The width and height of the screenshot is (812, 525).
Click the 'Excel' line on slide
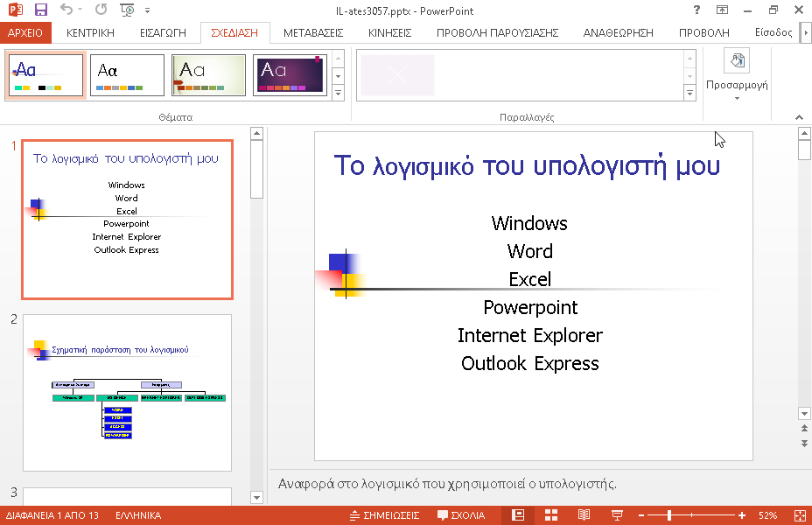coord(529,280)
